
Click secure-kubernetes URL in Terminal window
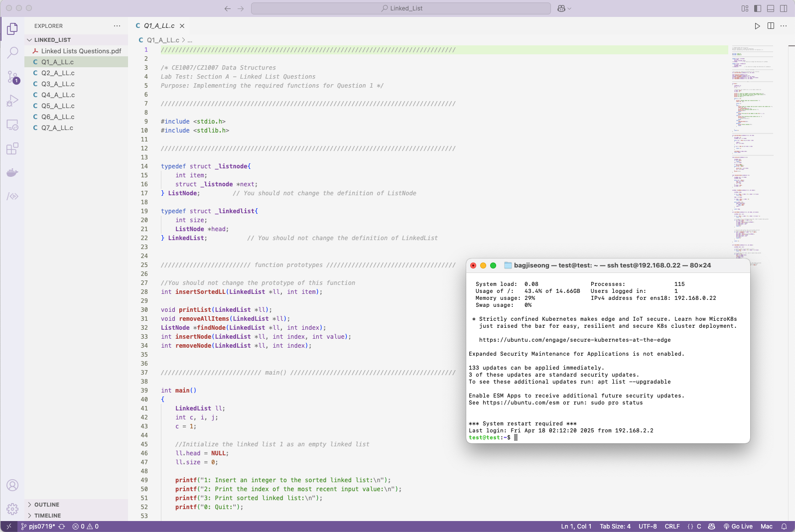click(575, 340)
